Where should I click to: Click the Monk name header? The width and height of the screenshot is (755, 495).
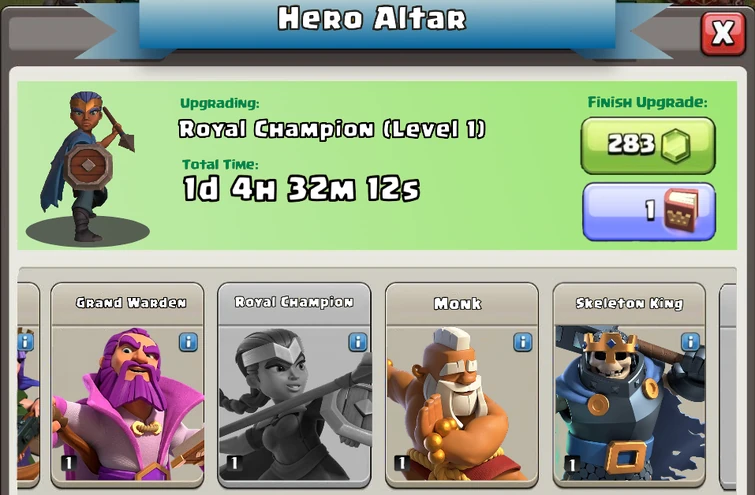(x=457, y=303)
